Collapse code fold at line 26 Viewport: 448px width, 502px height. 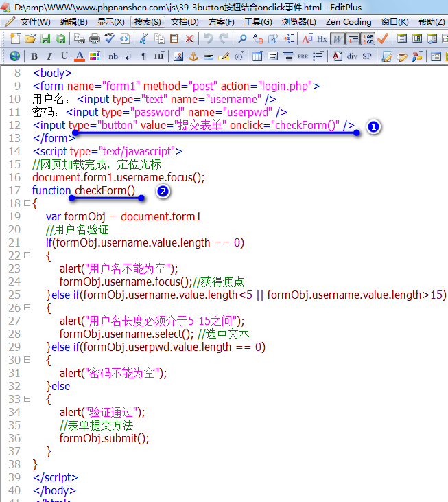coord(27,308)
